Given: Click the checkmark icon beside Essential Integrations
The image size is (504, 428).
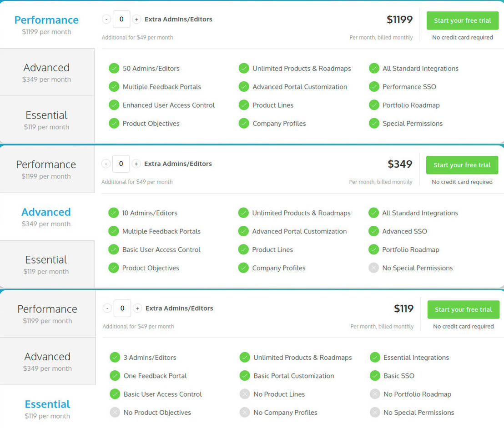Looking at the screenshot, I should 375,358.
